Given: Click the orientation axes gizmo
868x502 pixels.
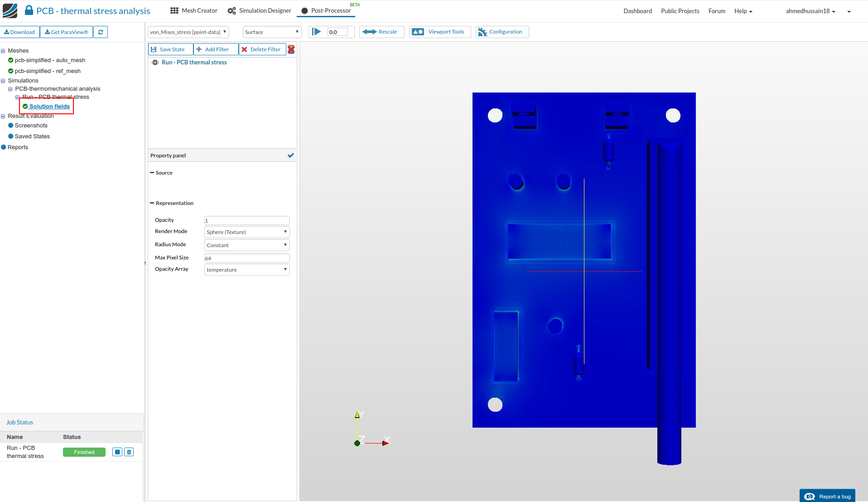Looking at the screenshot, I should tap(371, 429).
